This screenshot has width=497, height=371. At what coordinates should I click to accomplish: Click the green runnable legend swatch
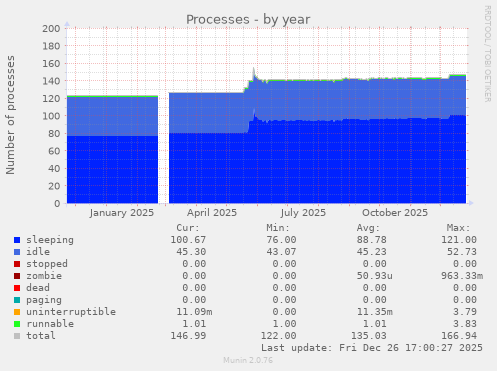pyautogui.click(x=17, y=324)
